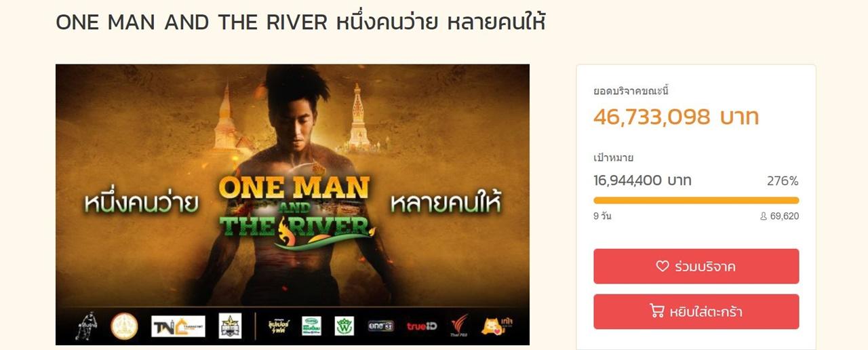Click the 69,620 donors count
Image resolution: width=868 pixels, height=350 pixels.
coord(785,216)
